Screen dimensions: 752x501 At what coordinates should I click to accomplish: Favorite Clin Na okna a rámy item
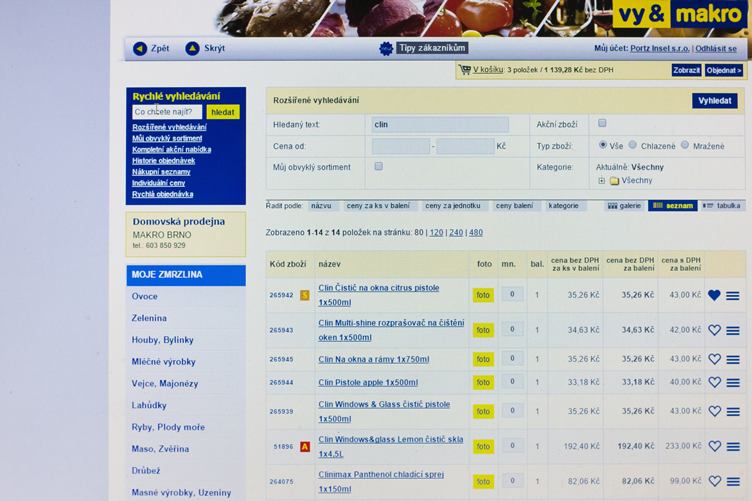pyautogui.click(x=714, y=359)
